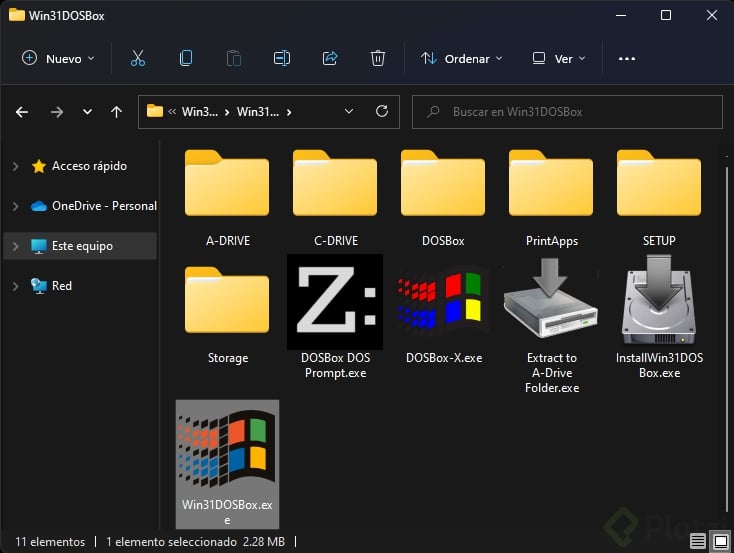The height and width of the screenshot is (553, 734).
Task: Expand Acceso rápido tree node
Action: pos(15,166)
